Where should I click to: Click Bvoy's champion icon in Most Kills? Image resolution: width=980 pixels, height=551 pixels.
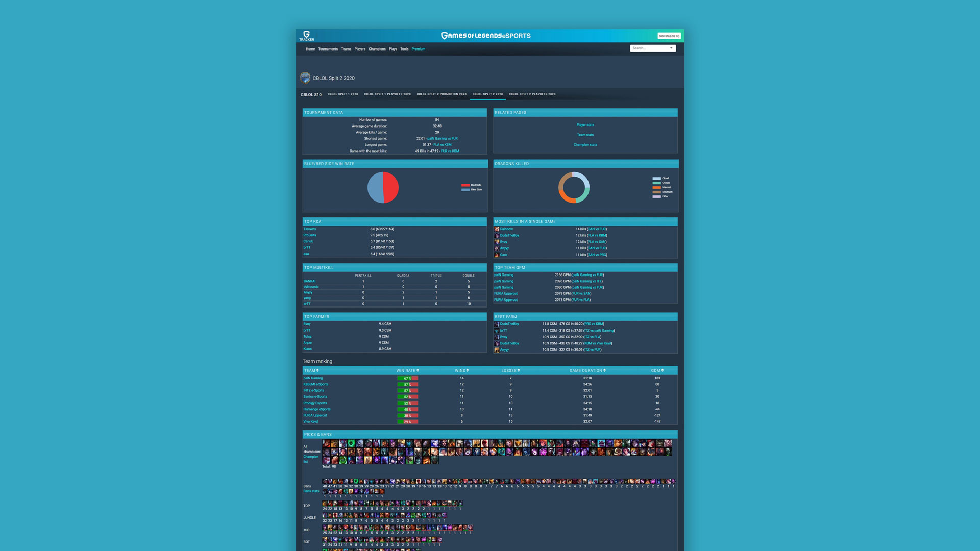497,242
